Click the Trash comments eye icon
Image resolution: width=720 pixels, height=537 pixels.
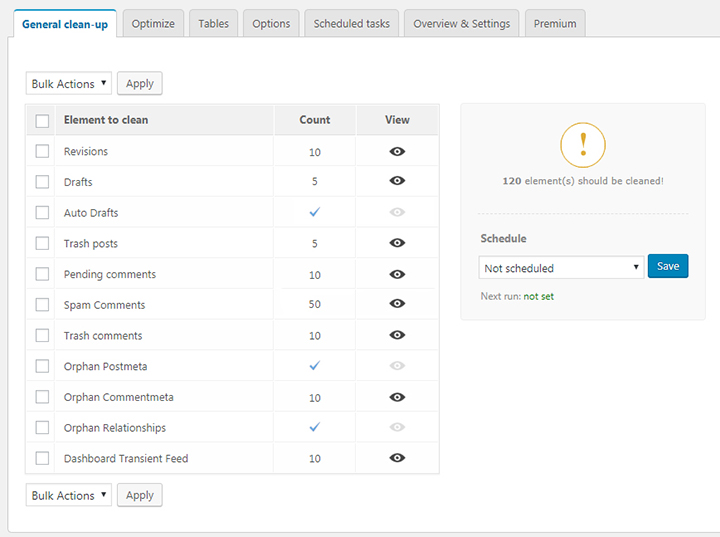(397, 335)
